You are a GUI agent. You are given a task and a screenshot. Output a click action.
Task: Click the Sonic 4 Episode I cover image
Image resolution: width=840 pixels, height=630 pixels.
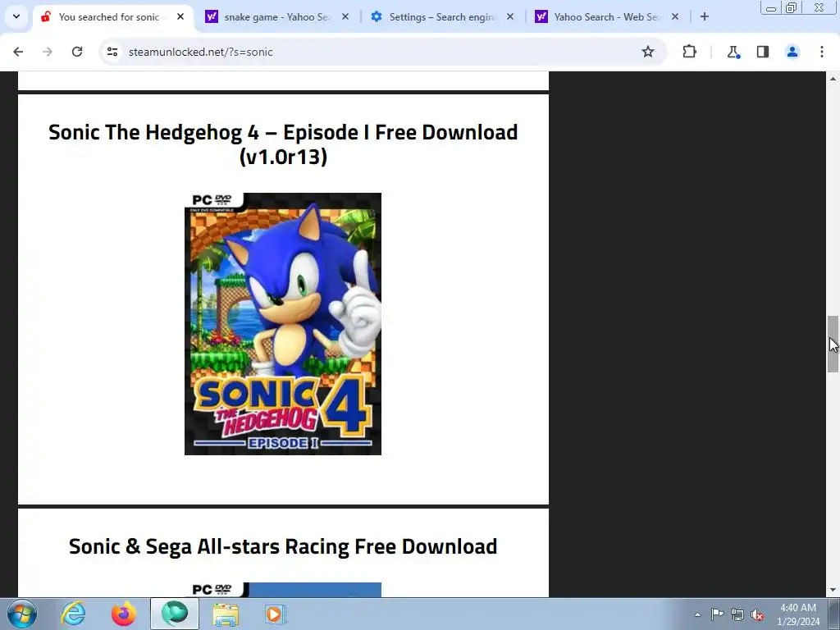click(283, 324)
